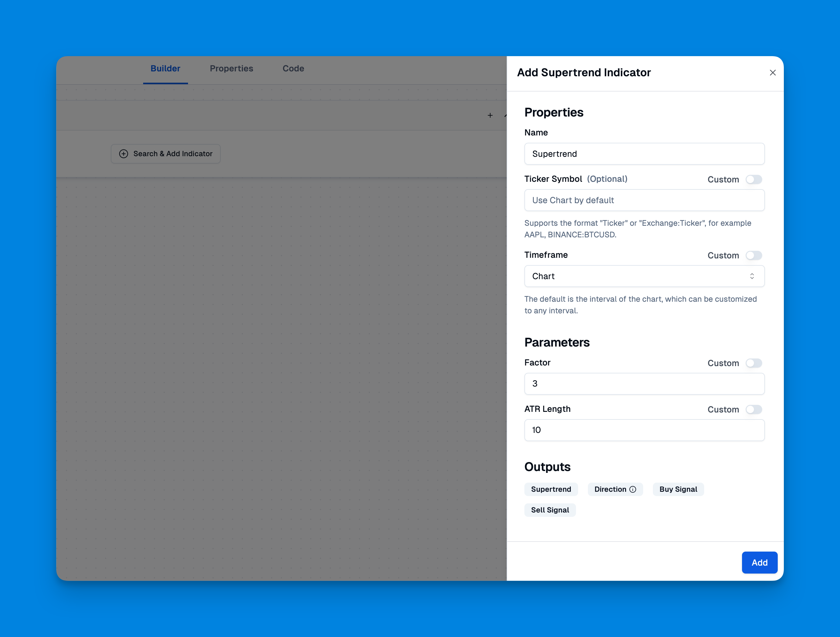Click the close X button on the modal
The height and width of the screenshot is (637, 840).
click(773, 72)
